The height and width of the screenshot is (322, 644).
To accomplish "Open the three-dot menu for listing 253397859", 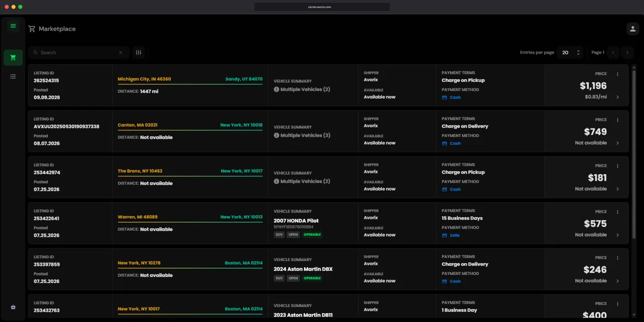I will tap(617, 258).
